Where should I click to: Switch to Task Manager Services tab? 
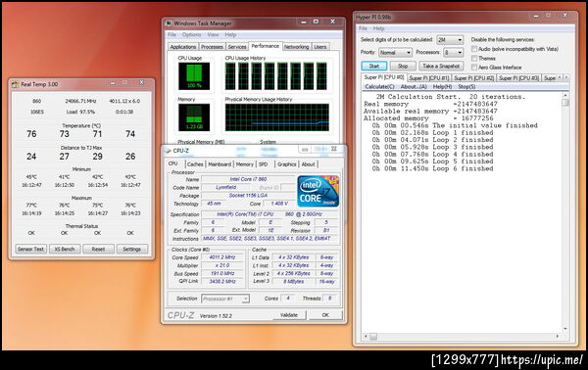[x=237, y=47]
